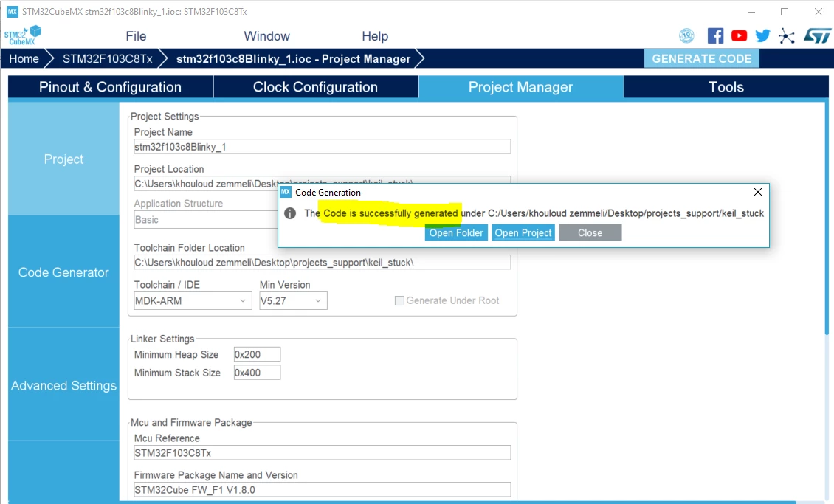Open the Twitter bird icon link
The image size is (834, 504).
(762, 35)
